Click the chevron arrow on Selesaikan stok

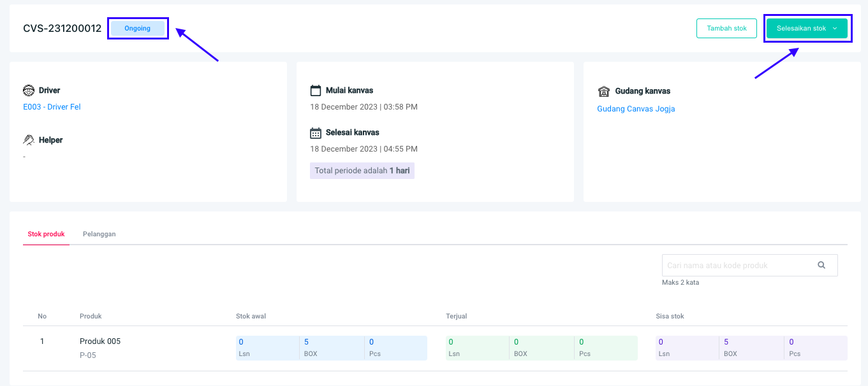tap(835, 29)
